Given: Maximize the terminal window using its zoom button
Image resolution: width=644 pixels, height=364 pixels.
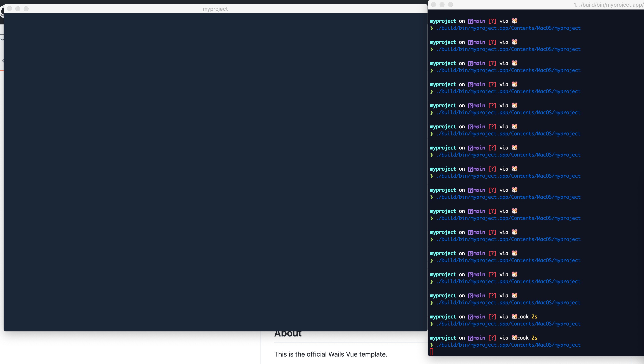Looking at the screenshot, I should tap(450, 5).
